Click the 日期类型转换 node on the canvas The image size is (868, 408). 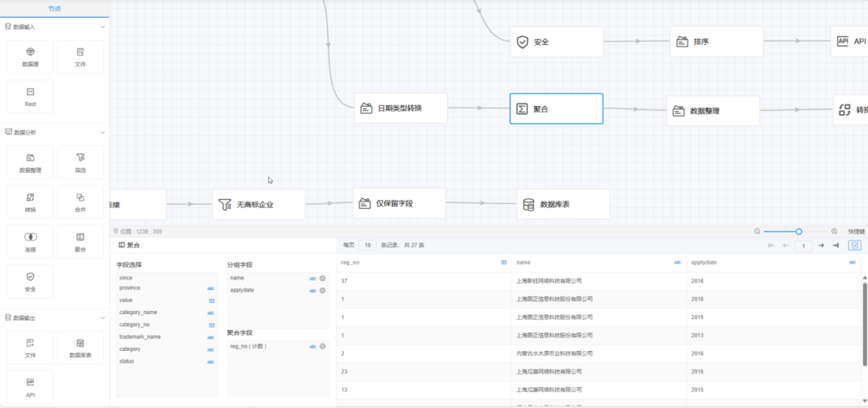pos(401,108)
